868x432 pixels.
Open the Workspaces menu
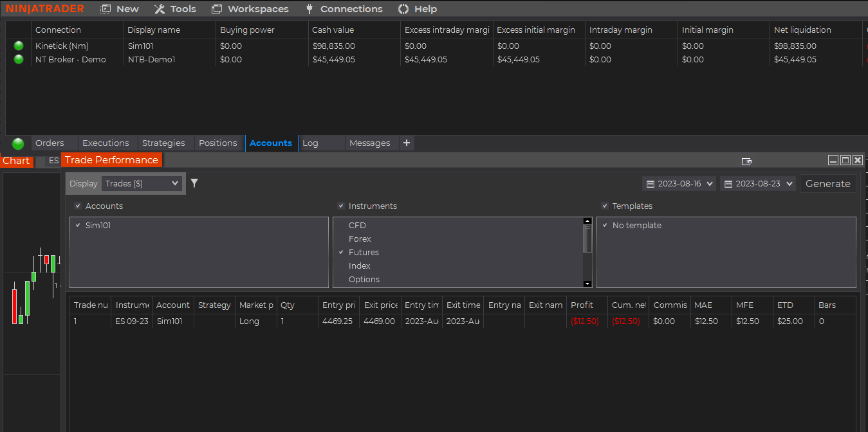coord(250,9)
